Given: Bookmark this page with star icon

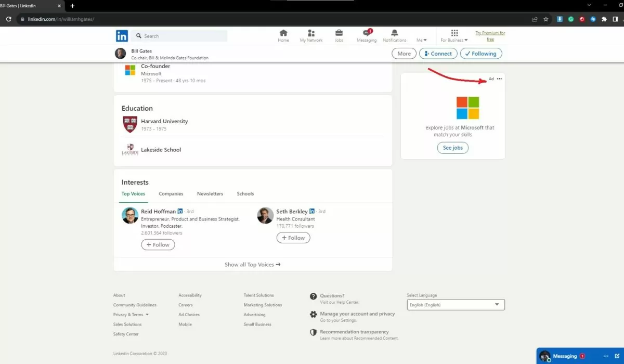Looking at the screenshot, I should (546, 19).
